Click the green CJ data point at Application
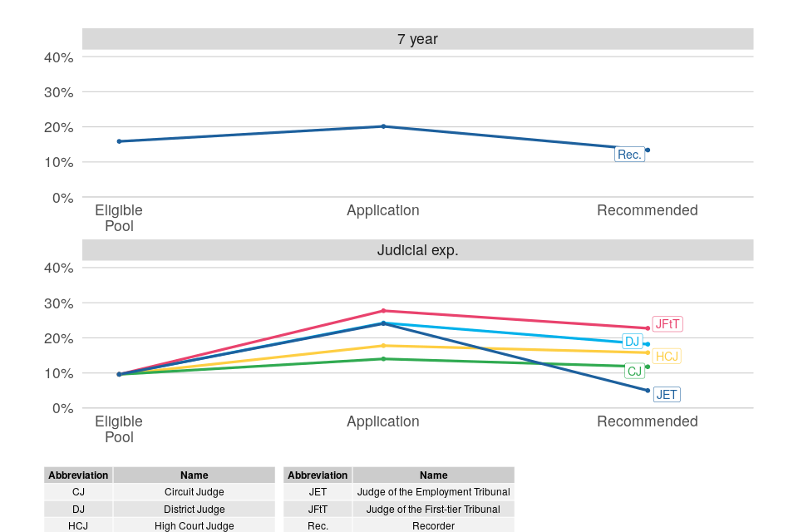798x532 pixels. coord(383,359)
